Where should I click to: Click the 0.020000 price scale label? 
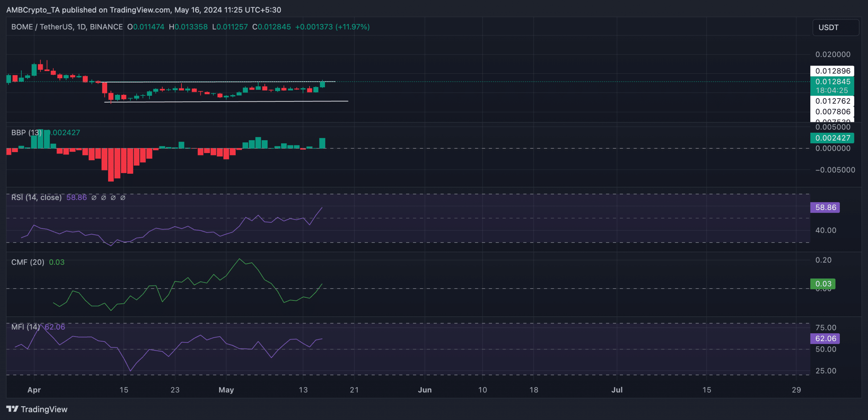click(x=833, y=54)
